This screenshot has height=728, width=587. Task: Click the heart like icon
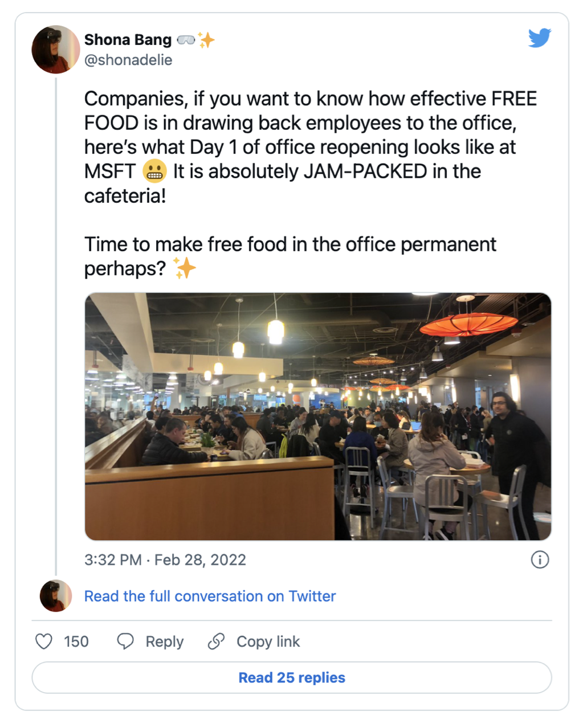[x=44, y=641]
